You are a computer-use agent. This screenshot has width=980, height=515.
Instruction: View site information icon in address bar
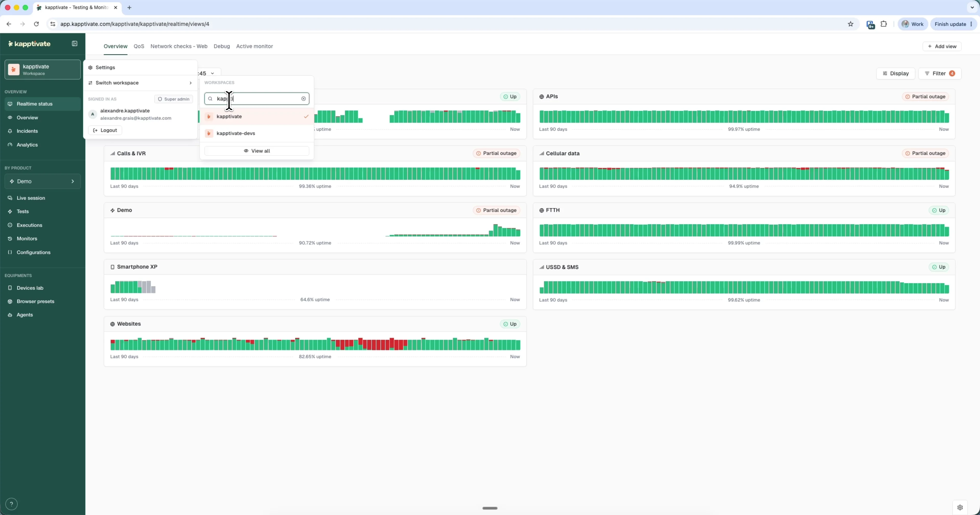point(53,24)
